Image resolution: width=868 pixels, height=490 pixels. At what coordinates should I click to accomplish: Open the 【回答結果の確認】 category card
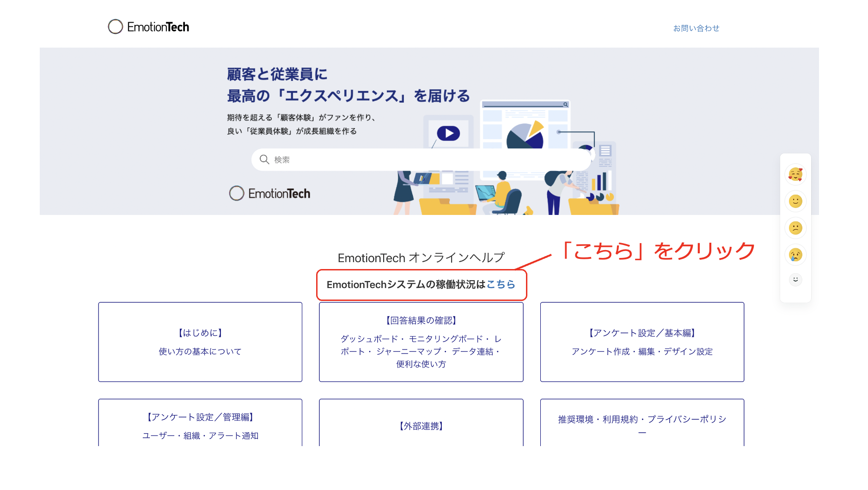421,342
